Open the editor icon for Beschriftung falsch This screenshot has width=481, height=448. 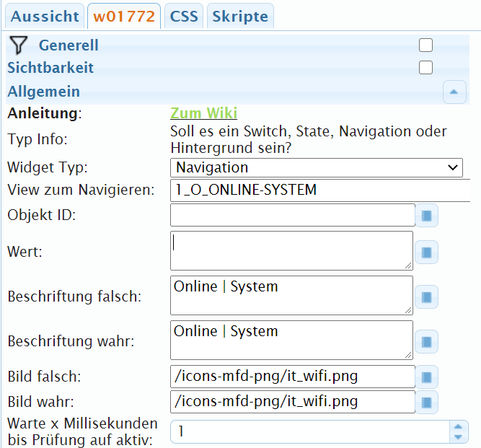click(426, 296)
